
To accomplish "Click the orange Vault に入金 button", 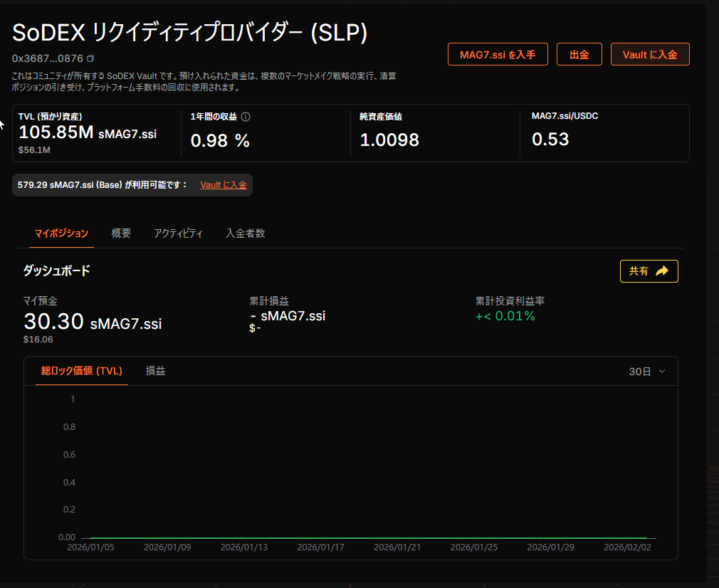I will coord(649,55).
